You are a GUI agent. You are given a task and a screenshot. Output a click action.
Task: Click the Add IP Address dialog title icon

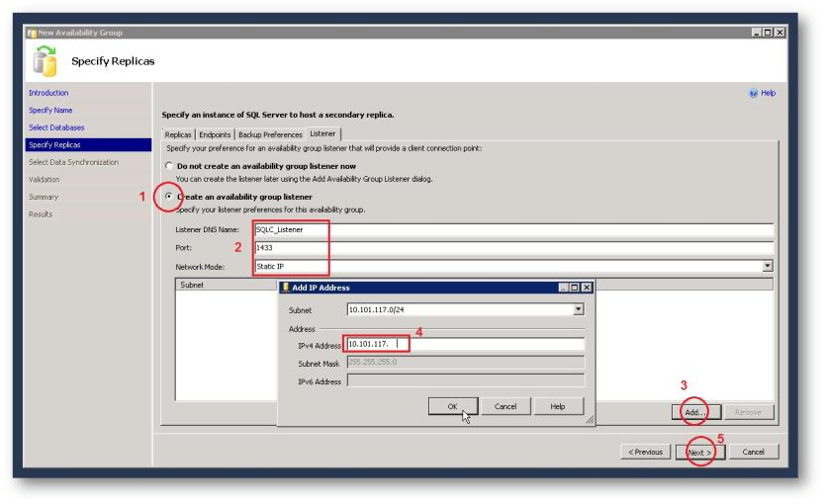(x=285, y=288)
